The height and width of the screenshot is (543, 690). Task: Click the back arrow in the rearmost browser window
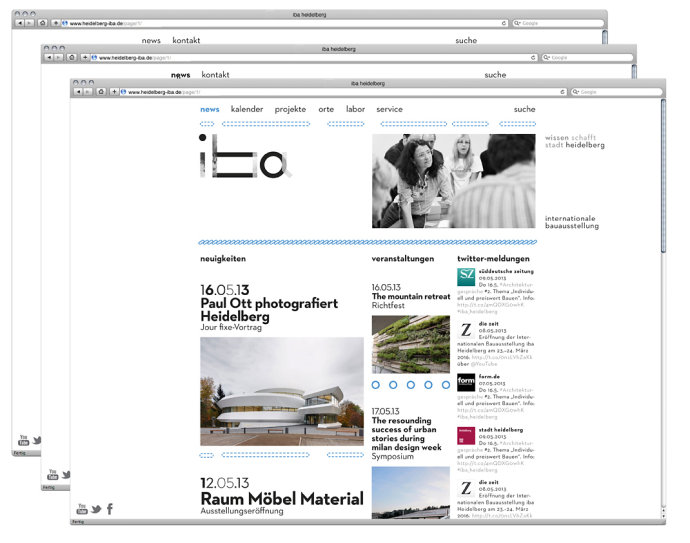pos(20,23)
